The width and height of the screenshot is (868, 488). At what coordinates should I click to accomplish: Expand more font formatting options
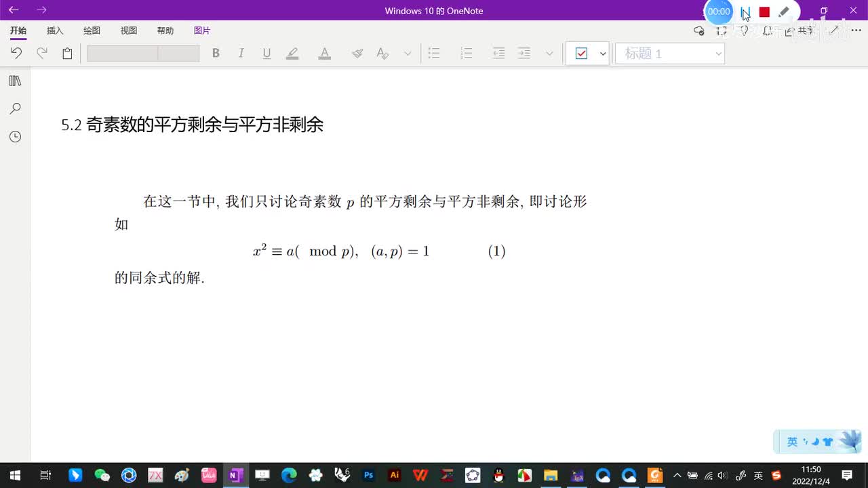(x=408, y=53)
